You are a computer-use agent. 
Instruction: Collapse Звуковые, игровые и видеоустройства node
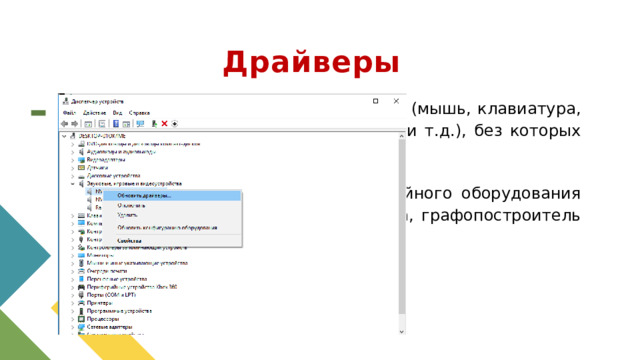pyautogui.click(x=73, y=184)
